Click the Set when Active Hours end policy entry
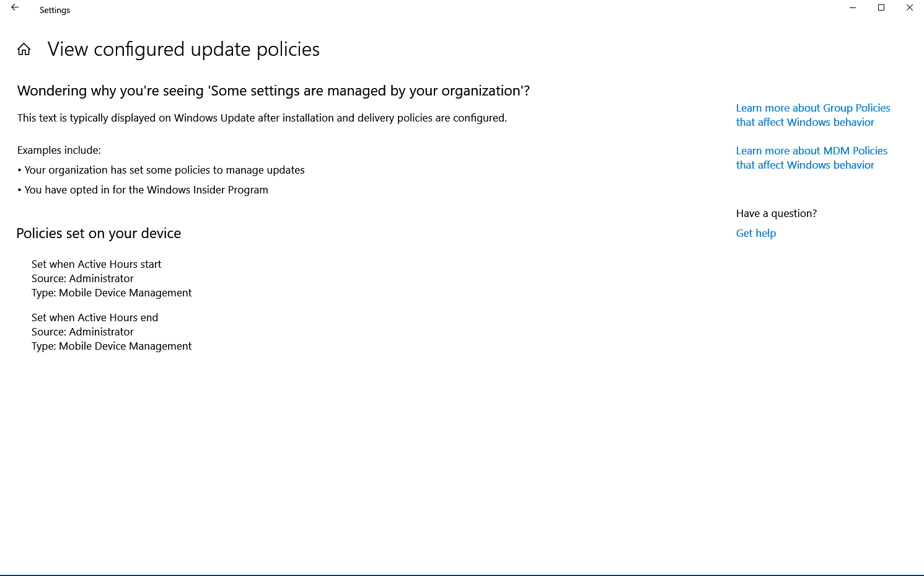Image resolution: width=924 pixels, height=576 pixels. (94, 317)
